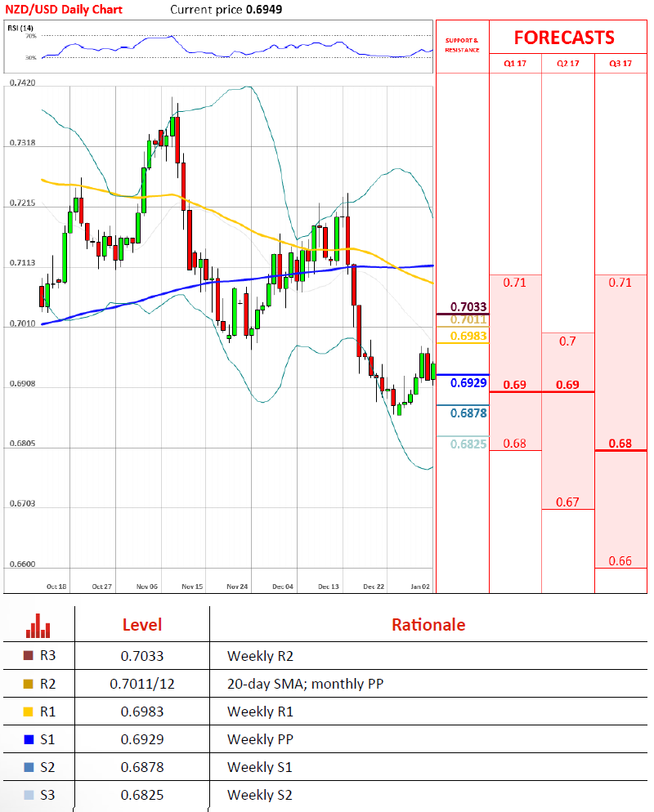
Task: Click the S3 light blue color swatch
Action: [29, 795]
